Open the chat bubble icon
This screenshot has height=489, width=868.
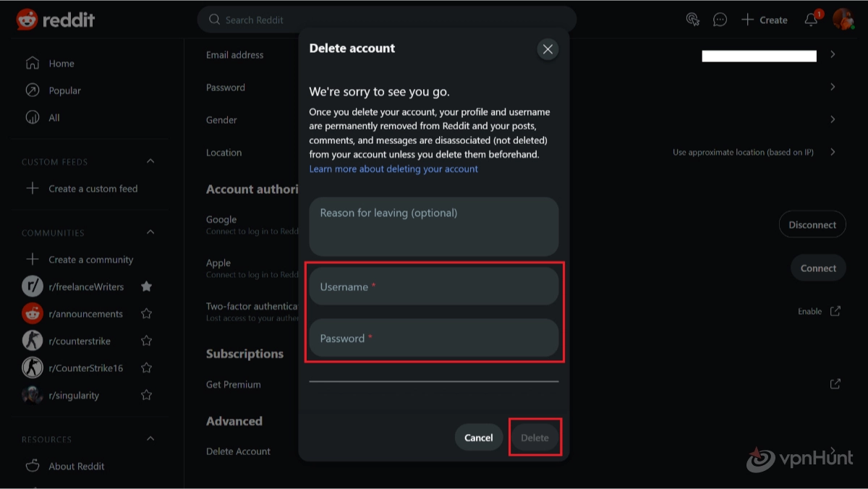click(x=720, y=20)
